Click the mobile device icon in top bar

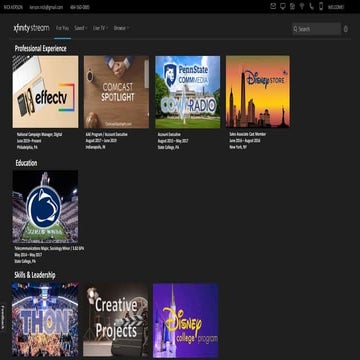321,6
